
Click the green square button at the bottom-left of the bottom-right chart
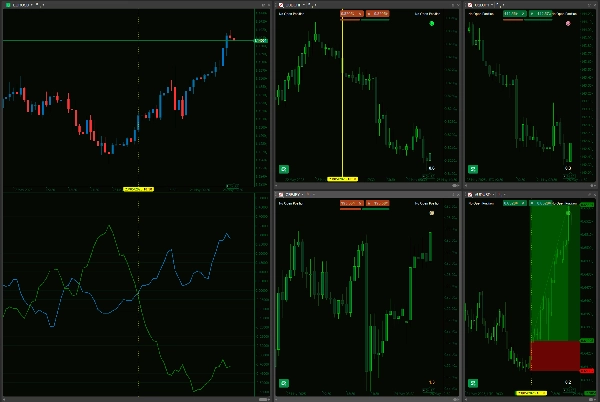pyautogui.click(x=473, y=383)
